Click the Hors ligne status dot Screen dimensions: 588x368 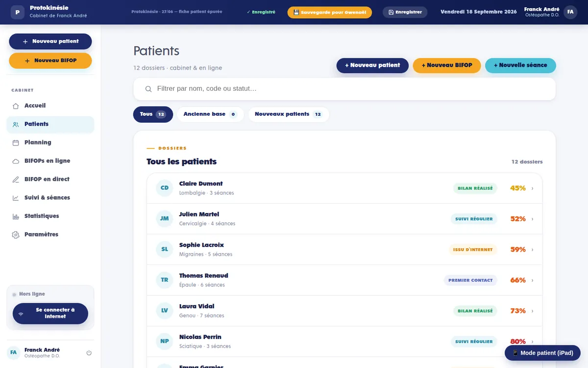pyautogui.click(x=14, y=294)
